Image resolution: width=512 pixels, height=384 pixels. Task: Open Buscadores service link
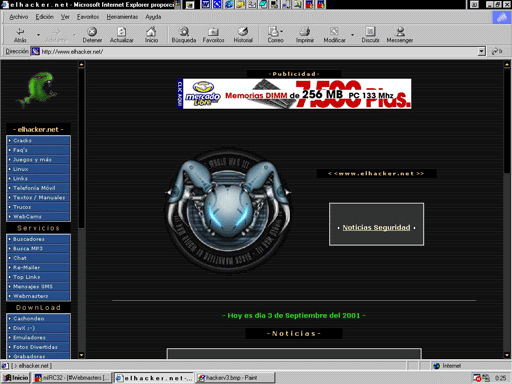[x=38, y=239]
